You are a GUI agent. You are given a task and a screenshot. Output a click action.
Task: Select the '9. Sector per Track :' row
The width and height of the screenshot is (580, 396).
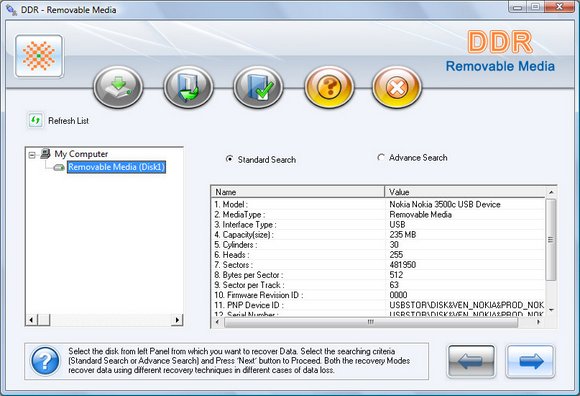[x=378, y=285]
